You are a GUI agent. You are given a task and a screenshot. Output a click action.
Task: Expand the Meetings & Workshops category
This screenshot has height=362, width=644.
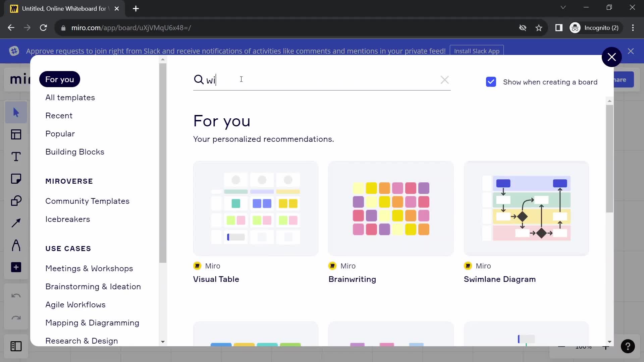pos(89,268)
